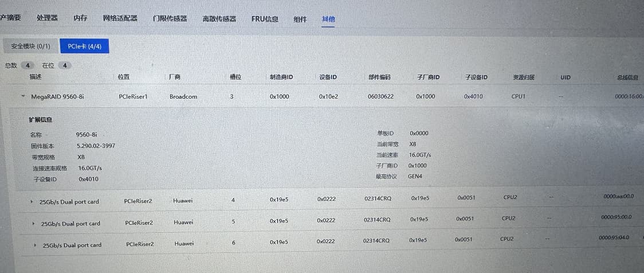The width and height of the screenshot is (644, 273).
Task: Click the PCIe卡 (4/4) button
Action: (84, 46)
